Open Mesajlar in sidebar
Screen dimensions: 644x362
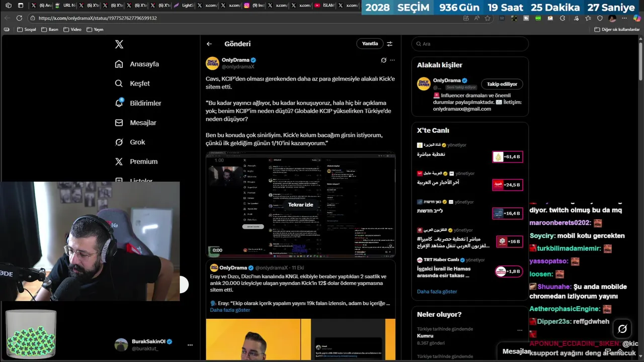click(135, 123)
